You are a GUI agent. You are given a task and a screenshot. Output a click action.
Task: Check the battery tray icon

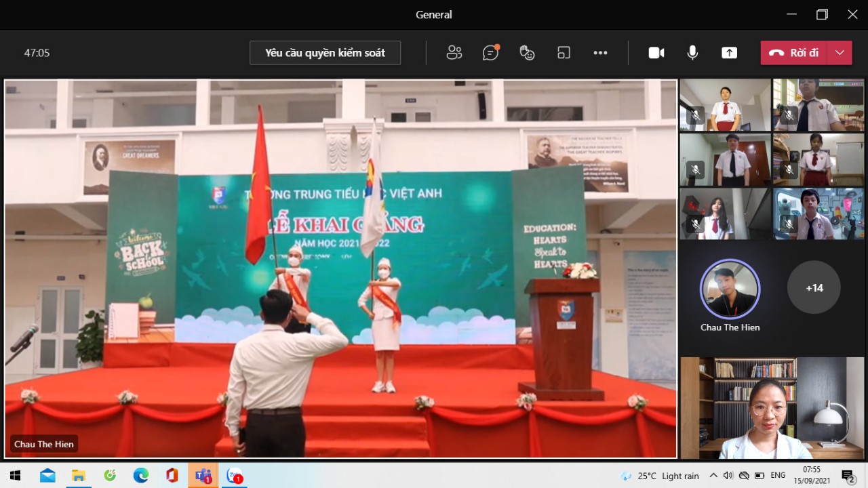click(759, 476)
